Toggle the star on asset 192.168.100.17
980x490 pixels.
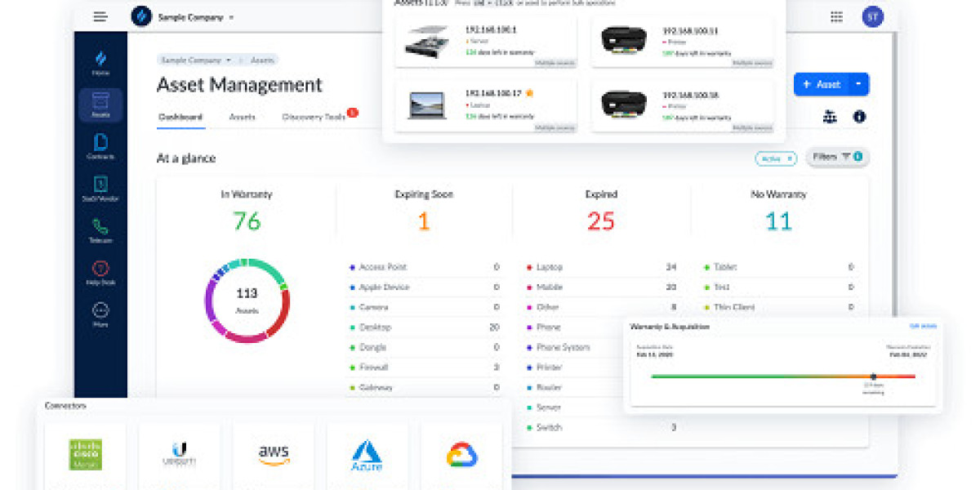[529, 93]
